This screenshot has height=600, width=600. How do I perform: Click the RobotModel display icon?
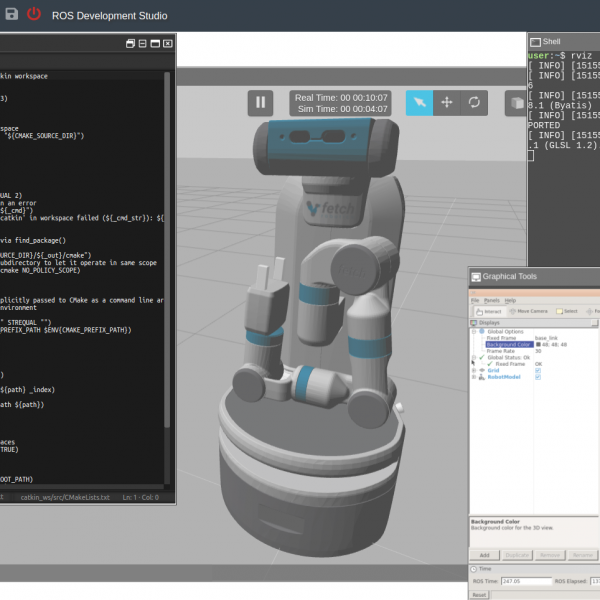tap(482, 377)
